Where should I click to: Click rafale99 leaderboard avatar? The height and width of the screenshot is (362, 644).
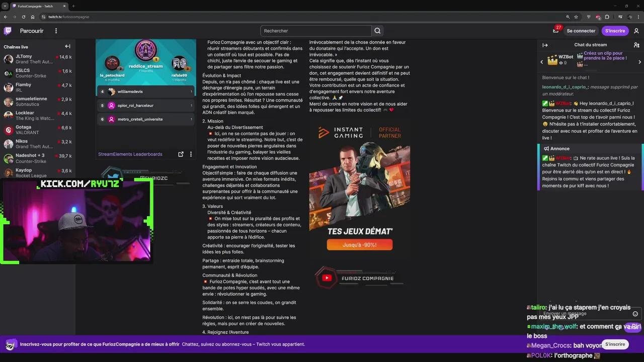[180, 63]
